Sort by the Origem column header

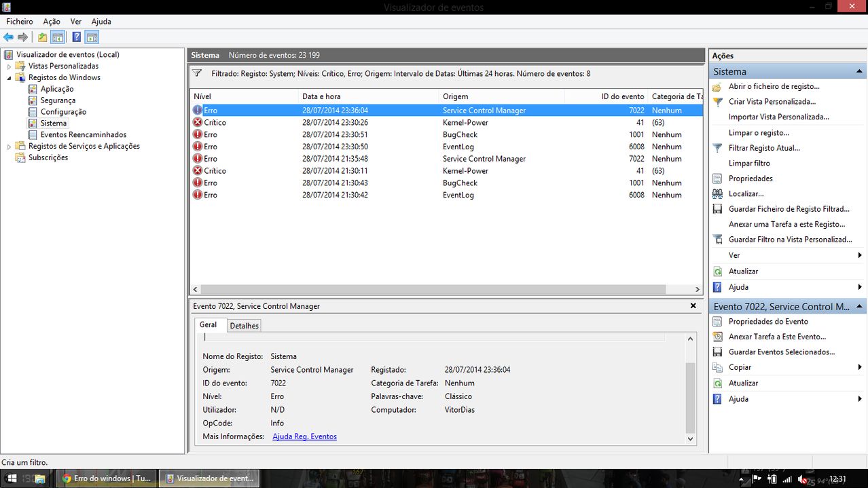click(501, 96)
